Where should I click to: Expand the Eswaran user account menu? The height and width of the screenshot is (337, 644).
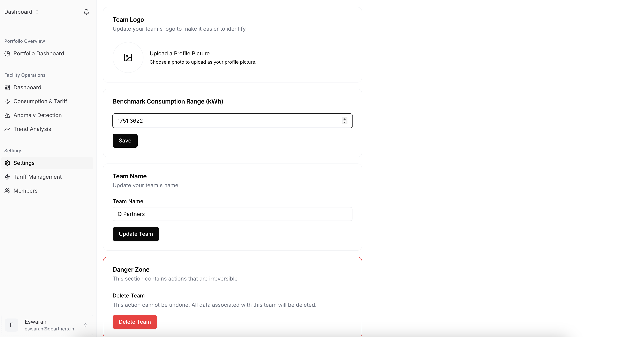(85, 325)
